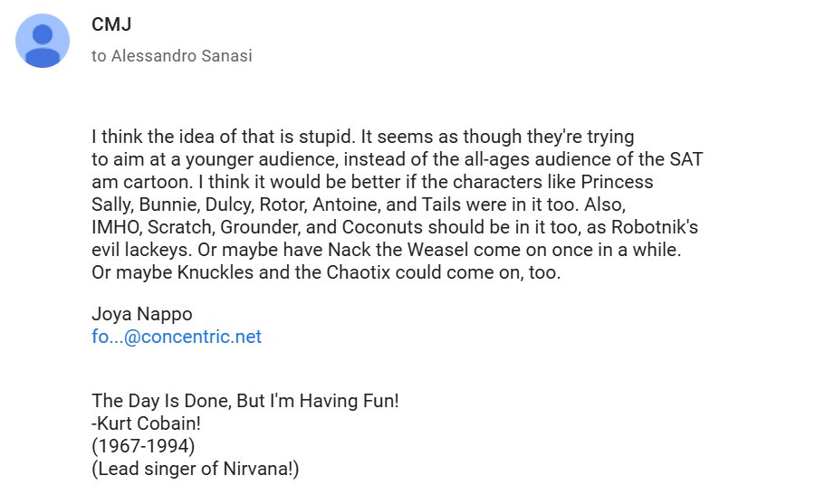The image size is (825, 504).
Task: Click recipient line 'to Alessandro Sanasi'
Action: click(172, 56)
